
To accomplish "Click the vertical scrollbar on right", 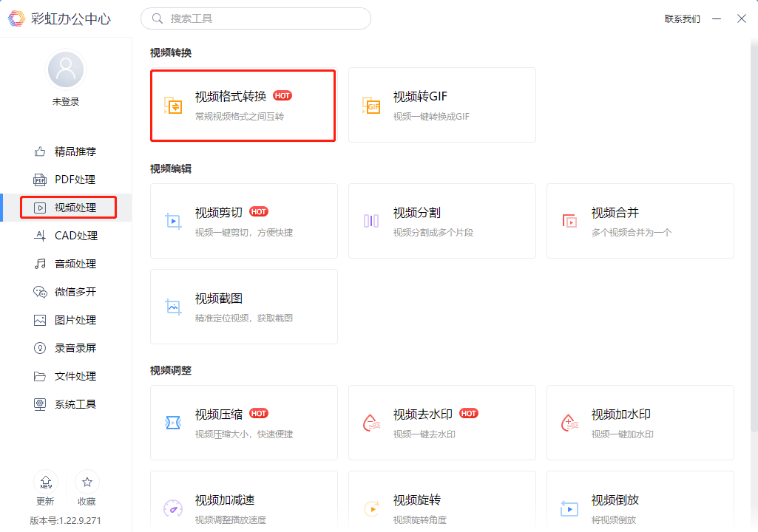I will [754, 234].
